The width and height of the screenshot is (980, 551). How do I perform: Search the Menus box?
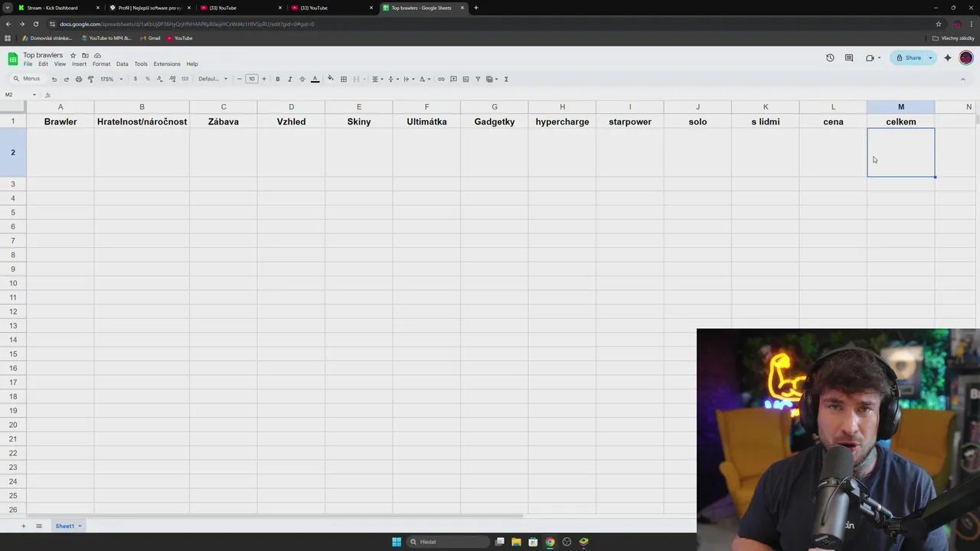(x=27, y=79)
